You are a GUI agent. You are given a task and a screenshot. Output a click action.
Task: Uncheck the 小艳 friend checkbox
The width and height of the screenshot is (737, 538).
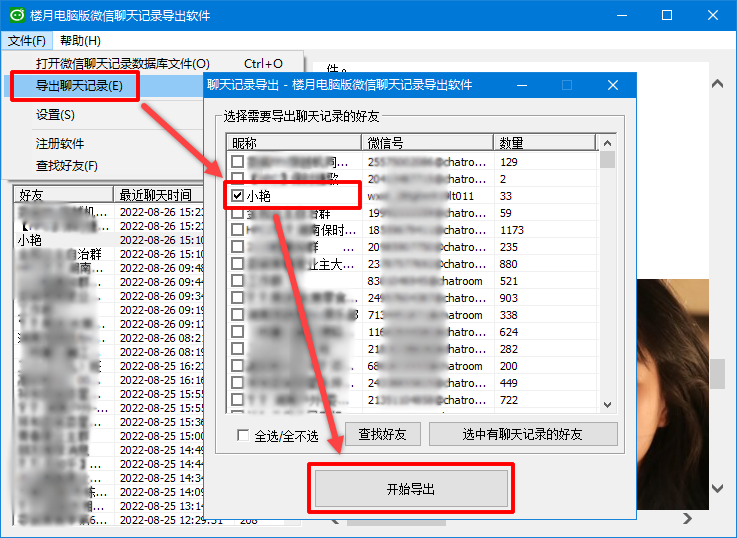(x=237, y=195)
